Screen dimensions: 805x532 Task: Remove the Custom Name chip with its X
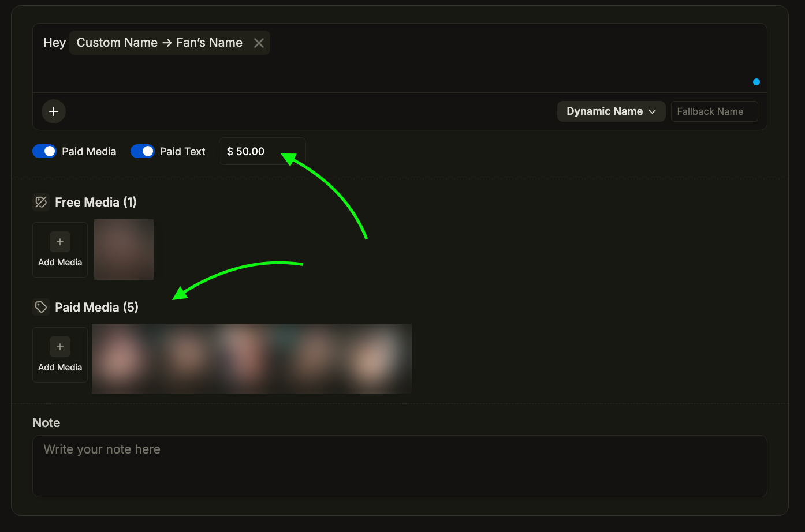click(259, 43)
